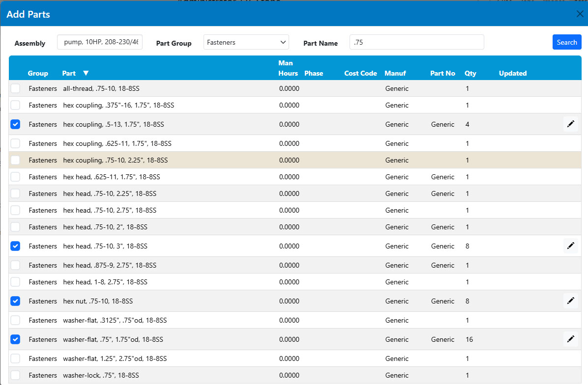Edit the hex nut .75-10 part

click(x=570, y=301)
